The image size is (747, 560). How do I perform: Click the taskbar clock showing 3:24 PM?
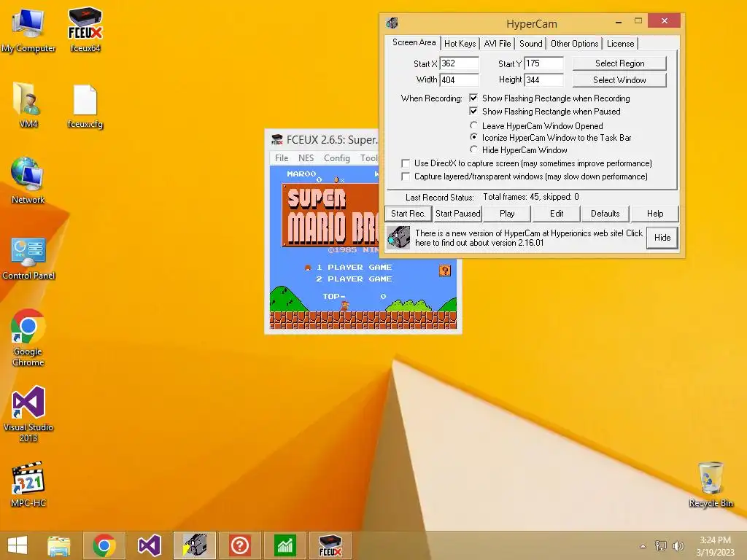tap(715, 545)
